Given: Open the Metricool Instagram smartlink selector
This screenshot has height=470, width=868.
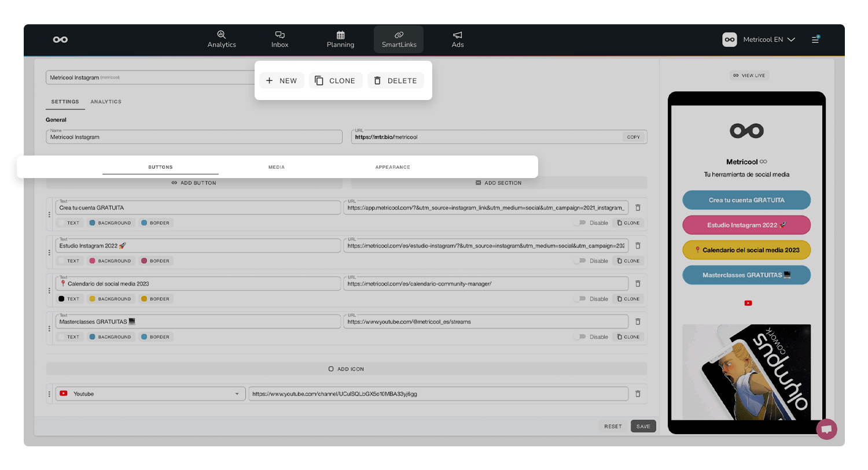Looking at the screenshot, I should click(x=150, y=77).
